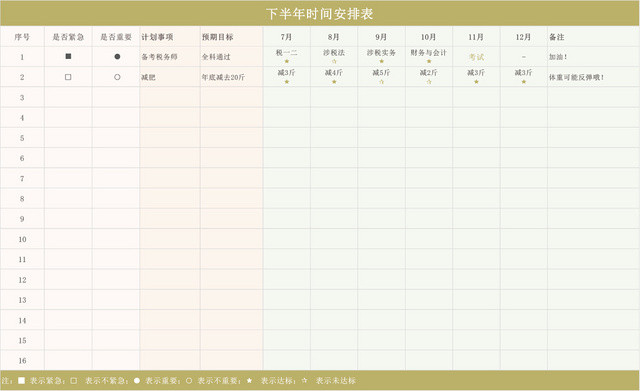This screenshot has height=391, width=640.
Task: Click the hollow star under 减2斤
Action: [429, 82]
